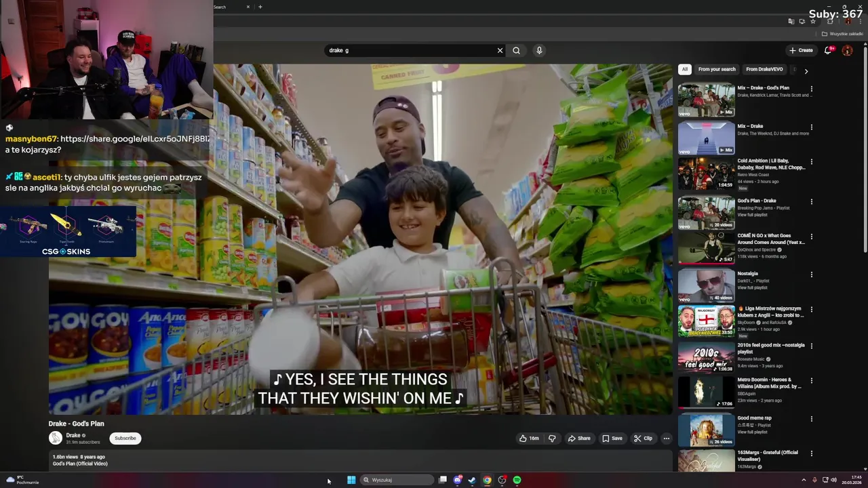Open Chrome translate page icon
The width and height of the screenshot is (868, 488).
click(x=791, y=21)
